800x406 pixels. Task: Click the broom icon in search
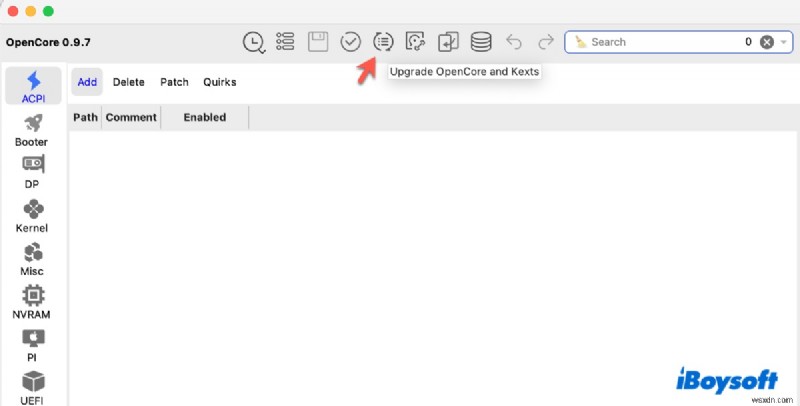click(x=581, y=42)
